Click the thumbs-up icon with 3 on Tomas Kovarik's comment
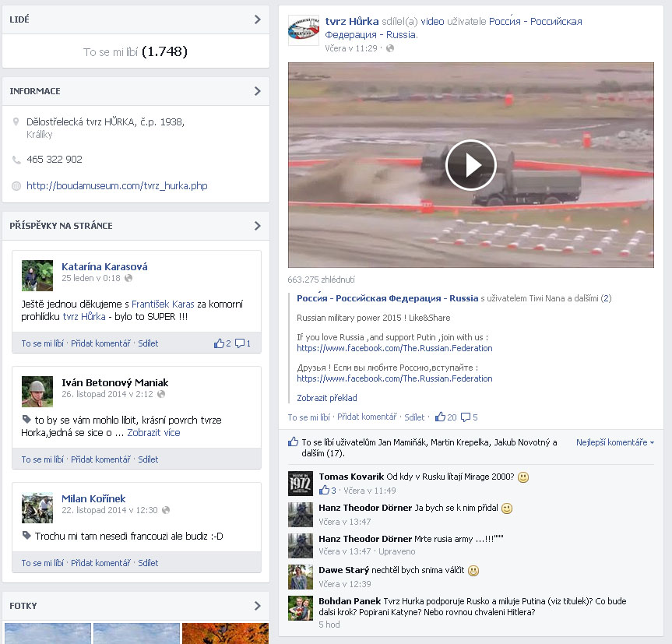Image resolution: width=672 pixels, height=644 pixels. pos(324,490)
